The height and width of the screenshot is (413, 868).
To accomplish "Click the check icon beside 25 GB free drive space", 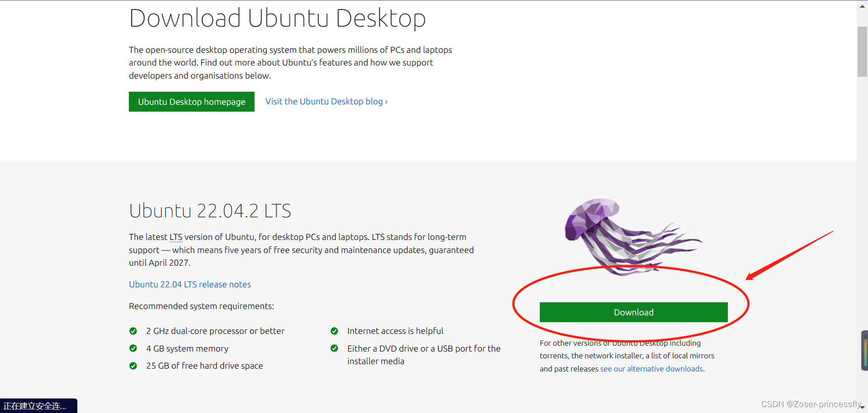I will pos(133,366).
